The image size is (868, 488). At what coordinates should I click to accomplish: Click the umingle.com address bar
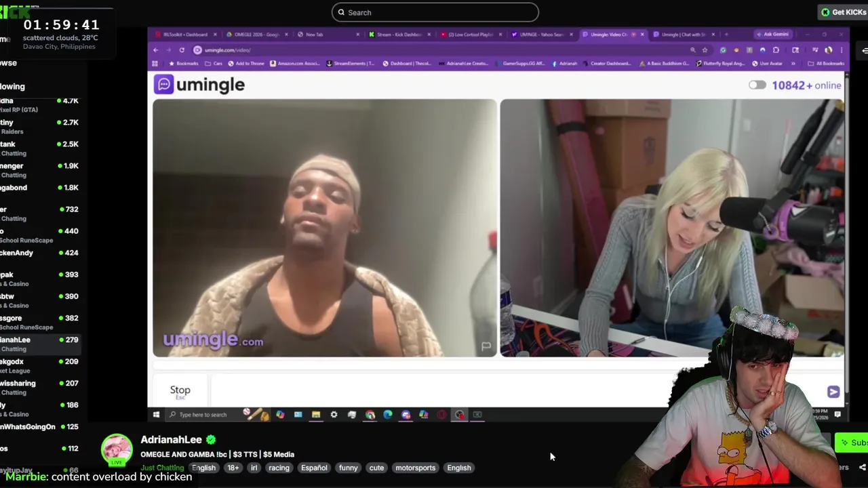coord(441,50)
